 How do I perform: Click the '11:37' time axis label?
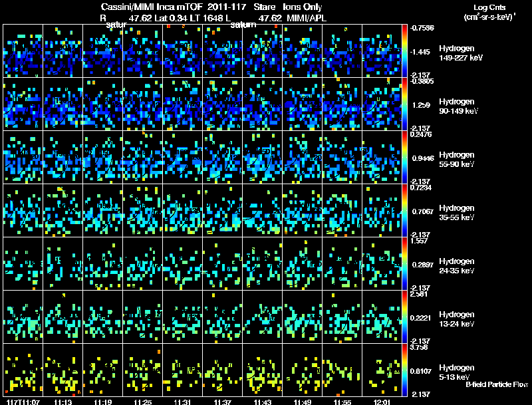[223, 402]
